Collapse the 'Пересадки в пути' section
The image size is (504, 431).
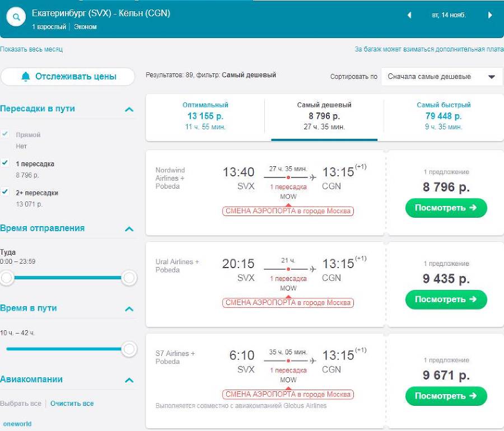pyautogui.click(x=129, y=109)
